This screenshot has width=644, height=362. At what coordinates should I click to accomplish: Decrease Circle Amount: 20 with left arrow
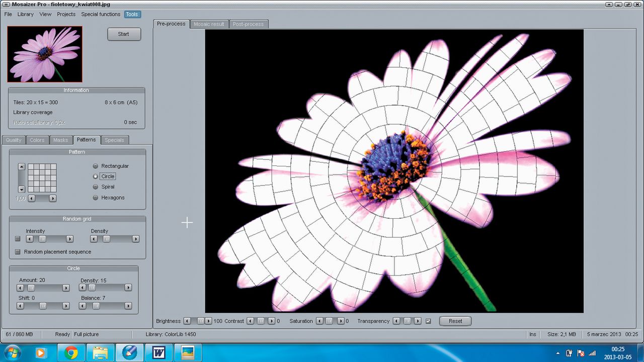[x=20, y=288]
